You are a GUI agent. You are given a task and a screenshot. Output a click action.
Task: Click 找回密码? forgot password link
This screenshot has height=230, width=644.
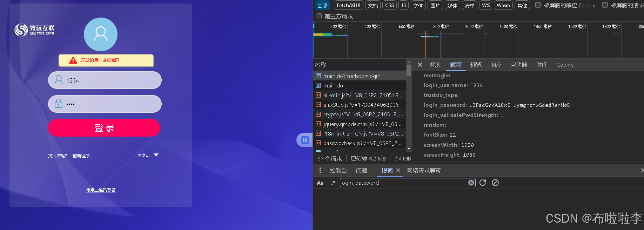pos(57,156)
